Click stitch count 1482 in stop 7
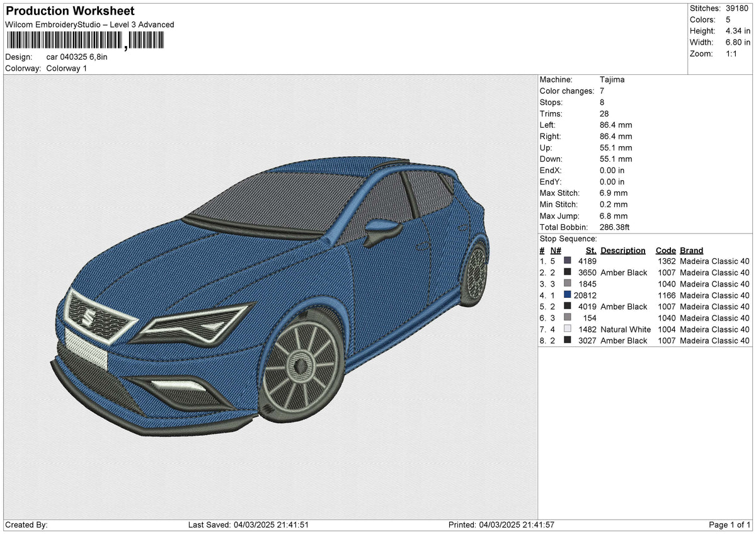The width and height of the screenshot is (756, 534). click(587, 329)
